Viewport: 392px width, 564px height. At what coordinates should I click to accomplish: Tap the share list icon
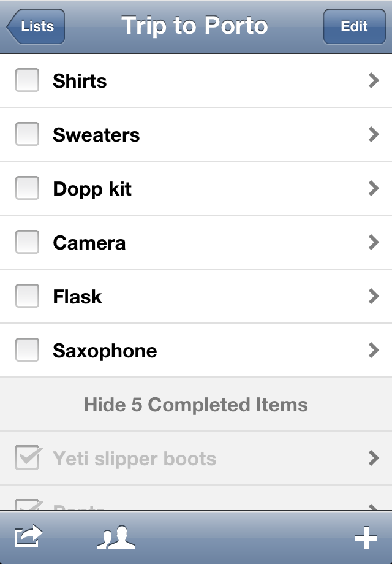(x=29, y=537)
